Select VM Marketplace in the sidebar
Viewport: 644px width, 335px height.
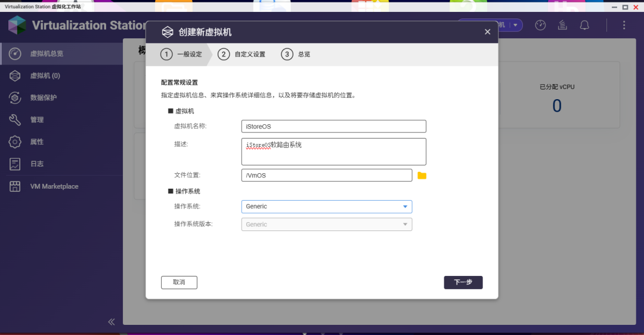pyautogui.click(x=61, y=186)
